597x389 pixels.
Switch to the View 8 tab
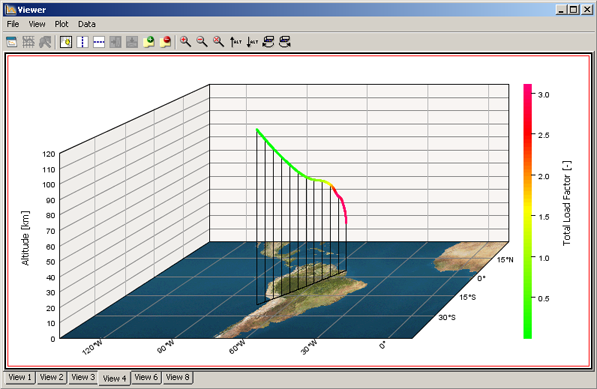178,377
